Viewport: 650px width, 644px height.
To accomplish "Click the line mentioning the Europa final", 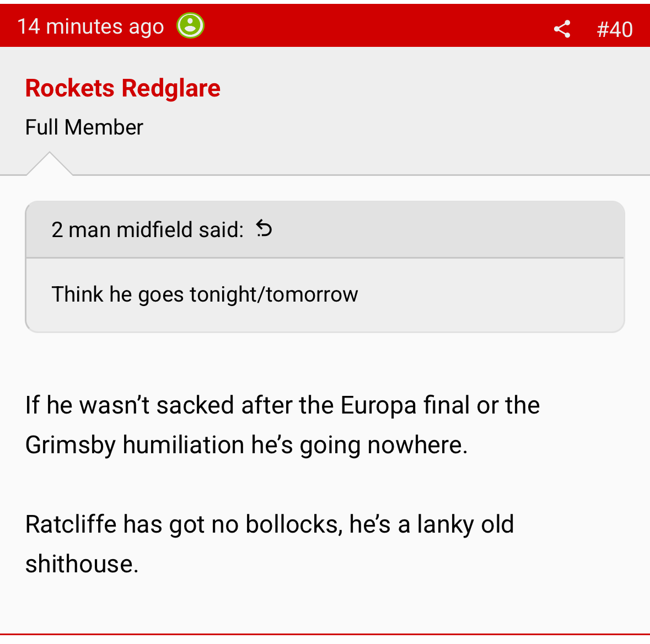I will 282,405.
